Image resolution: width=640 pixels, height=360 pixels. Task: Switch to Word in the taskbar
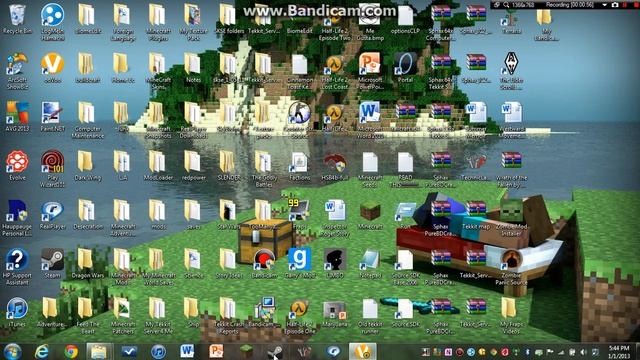point(187,351)
